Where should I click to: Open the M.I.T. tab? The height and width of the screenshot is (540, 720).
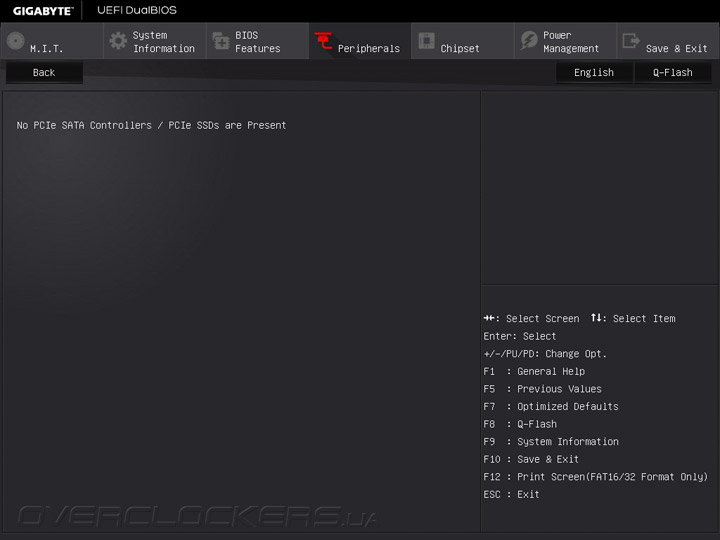(x=52, y=41)
